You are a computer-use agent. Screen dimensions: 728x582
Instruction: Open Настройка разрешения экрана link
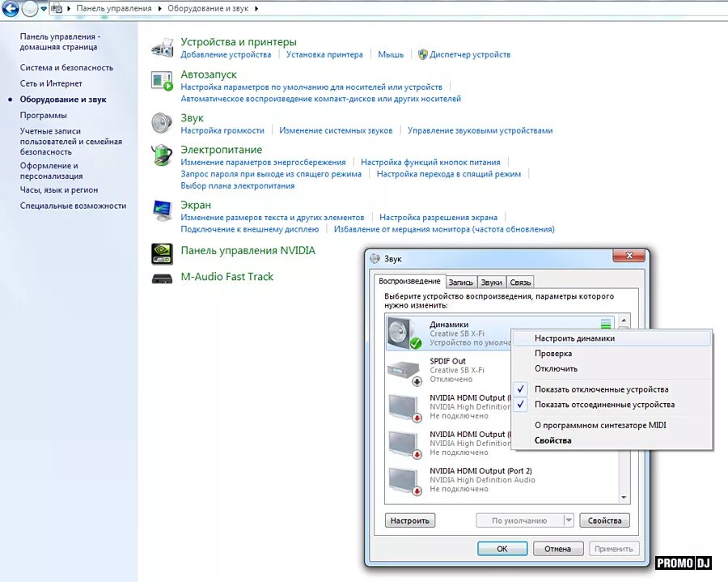pos(438,218)
